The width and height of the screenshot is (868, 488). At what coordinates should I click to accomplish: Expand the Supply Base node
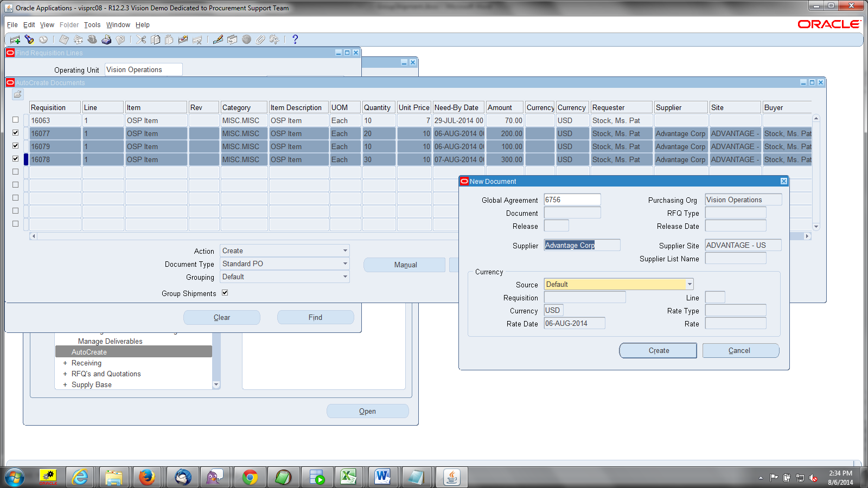(65, 385)
